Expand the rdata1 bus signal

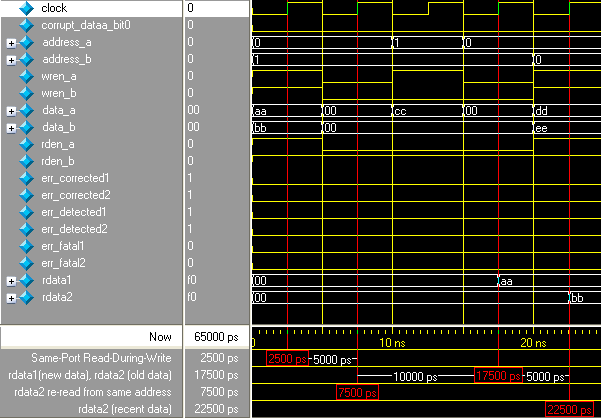pyautogui.click(x=11, y=281)
